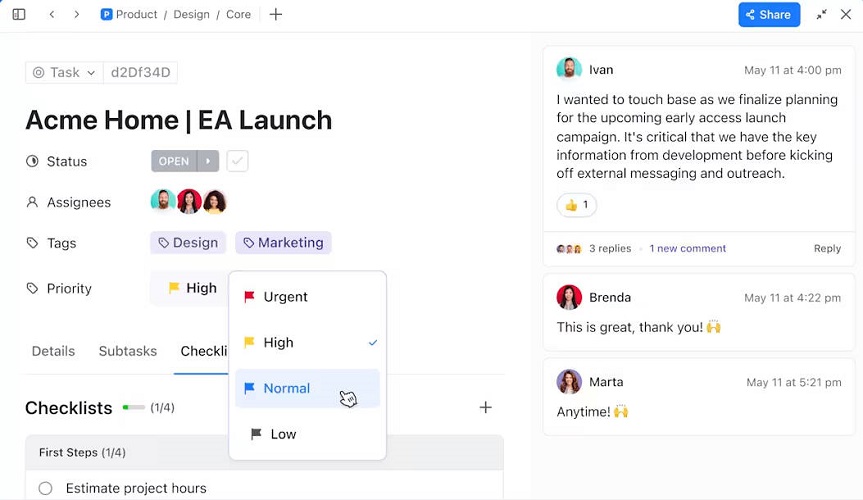Click the Priority label icon
Screen dimensions: 863x500
(x=32, y=288)
